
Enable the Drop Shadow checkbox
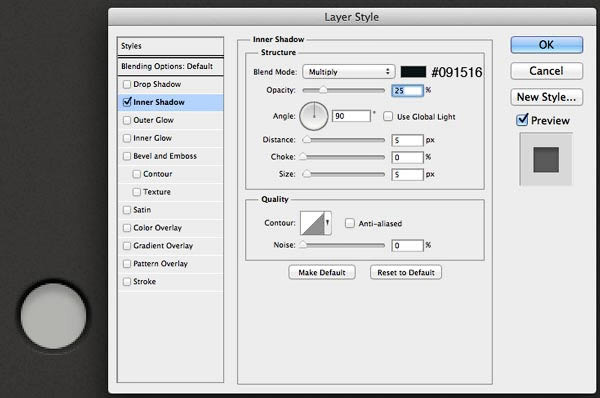pyautogui.click(x=127, y=84)
